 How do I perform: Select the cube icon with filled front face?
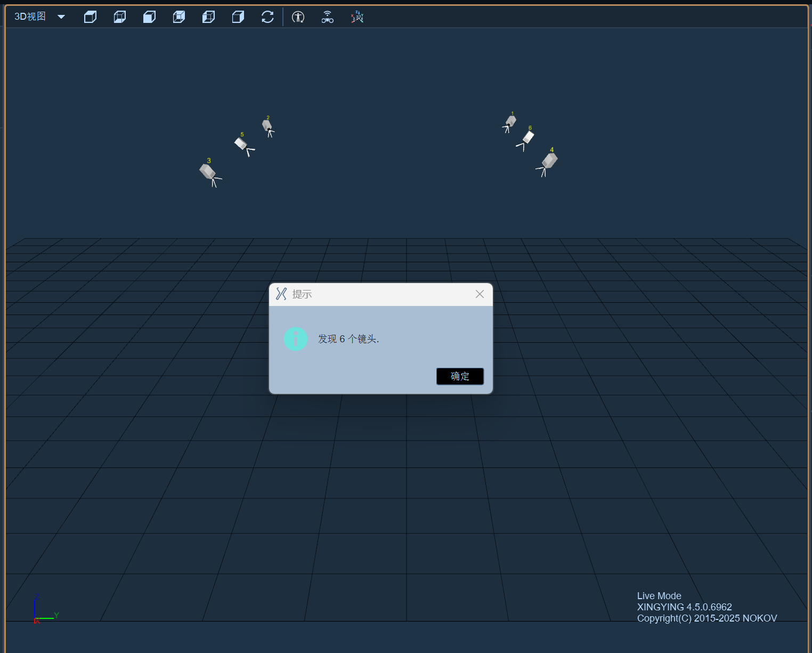[149, 17]
